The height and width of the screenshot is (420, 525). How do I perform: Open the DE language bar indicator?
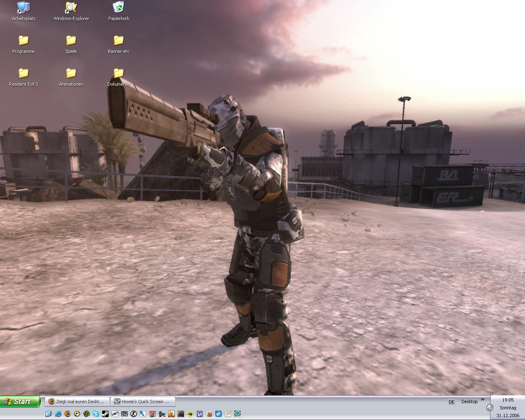[x=451, y=402]
